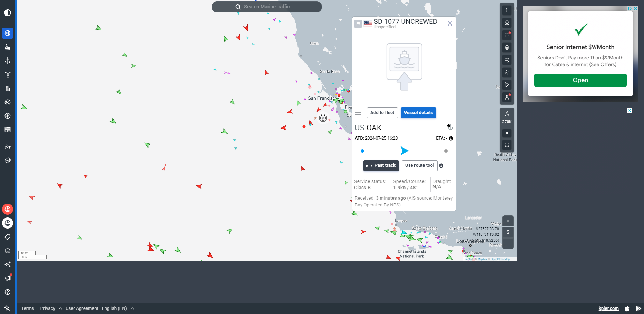
Task: Click the vessel photo placeholder upload thumbnail
Action: [404, 67]
